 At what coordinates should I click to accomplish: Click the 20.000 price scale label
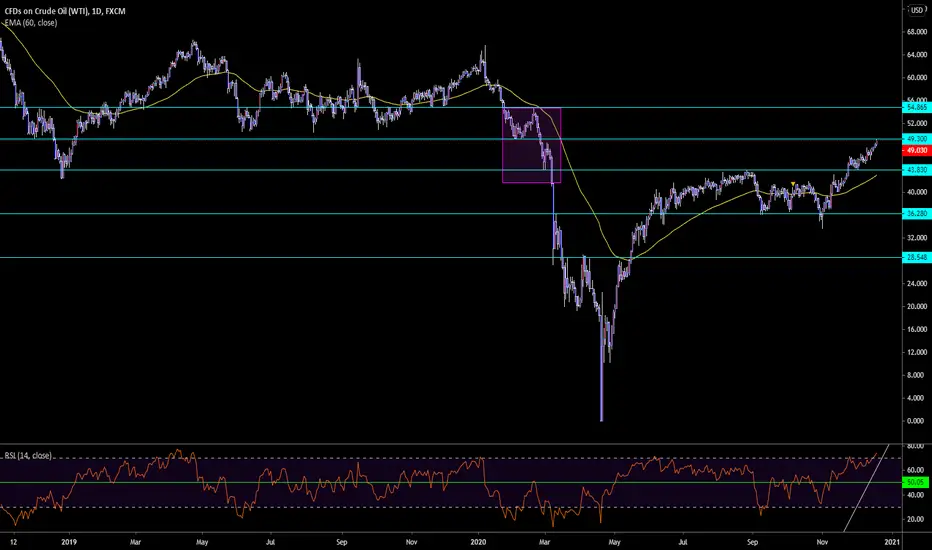point(917,307)
